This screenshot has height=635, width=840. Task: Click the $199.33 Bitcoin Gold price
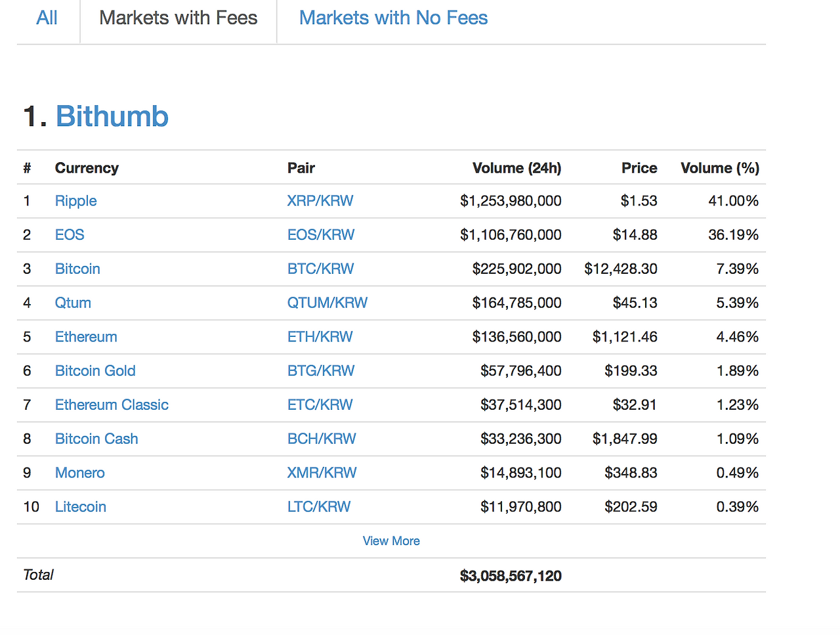click(631, 371)
